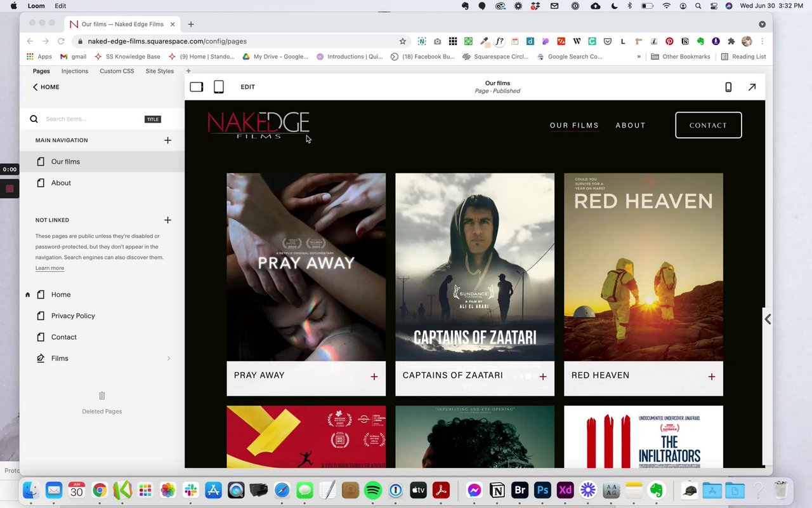
Task: Select the Our films page in sidebar
Action: coord(102,161)
